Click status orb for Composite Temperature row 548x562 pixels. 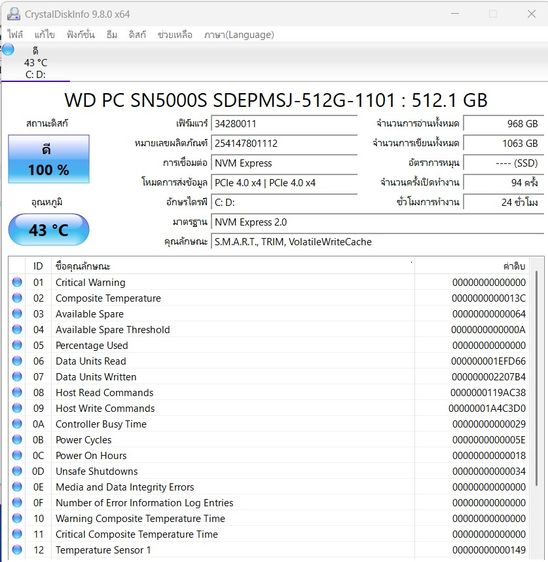click(17, 298)
